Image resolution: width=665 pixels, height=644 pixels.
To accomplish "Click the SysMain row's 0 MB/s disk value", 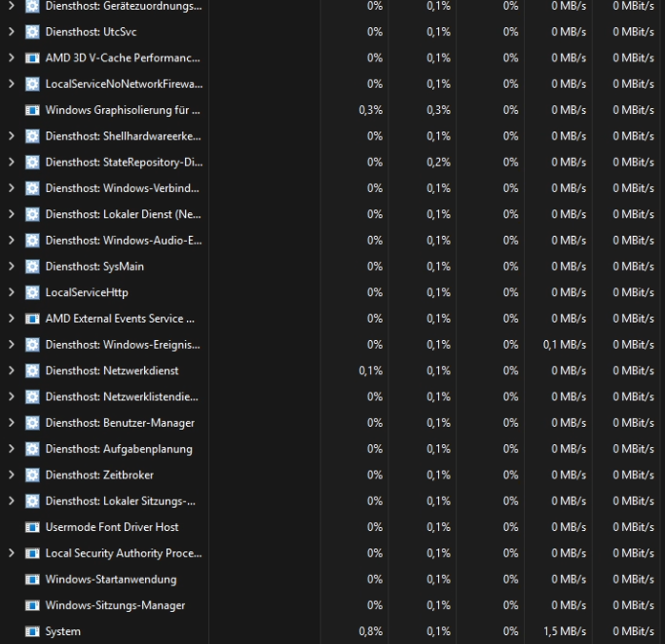I will pos(569,266).
